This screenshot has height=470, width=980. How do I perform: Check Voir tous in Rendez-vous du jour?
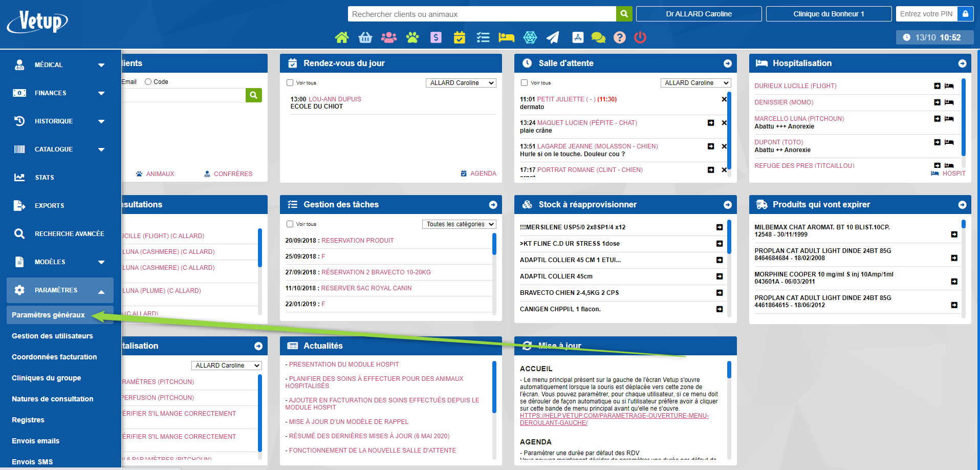tap(289, 82)
